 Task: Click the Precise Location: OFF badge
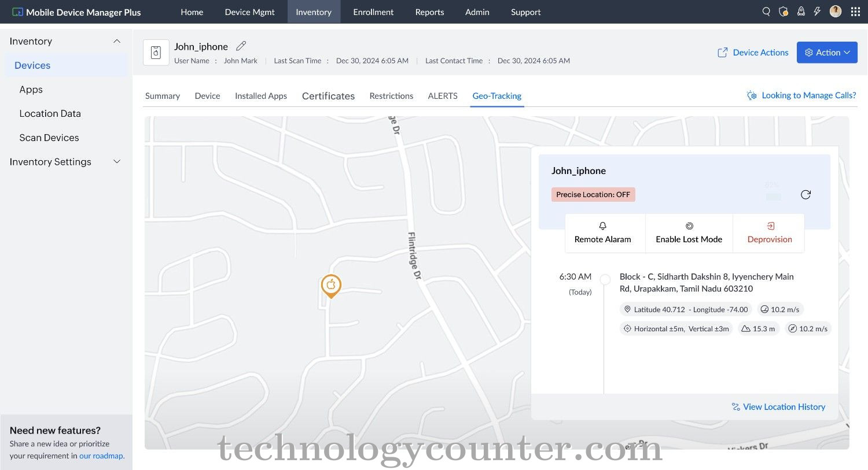[x=593, y=195]
